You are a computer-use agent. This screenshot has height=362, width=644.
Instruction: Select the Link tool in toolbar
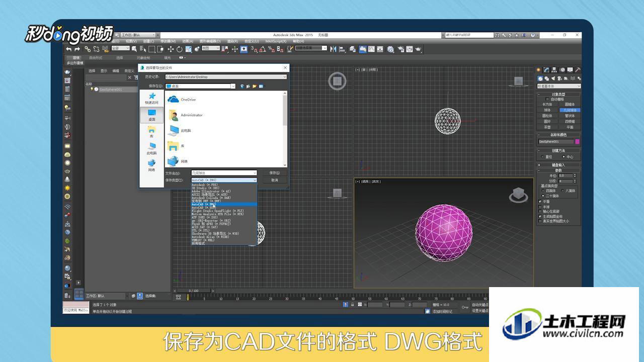pos(88,49)
